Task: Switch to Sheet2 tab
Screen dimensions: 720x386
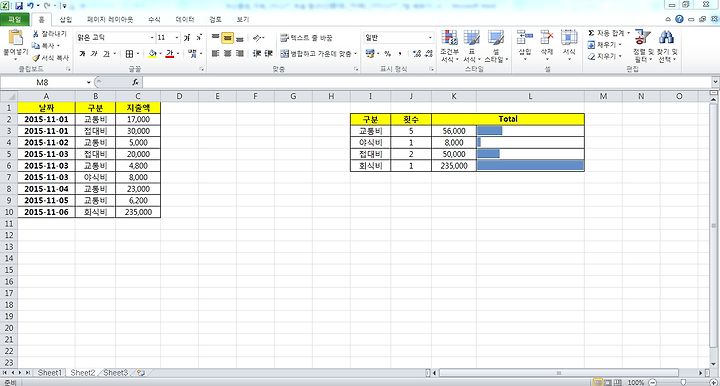Action: point(83,373)
